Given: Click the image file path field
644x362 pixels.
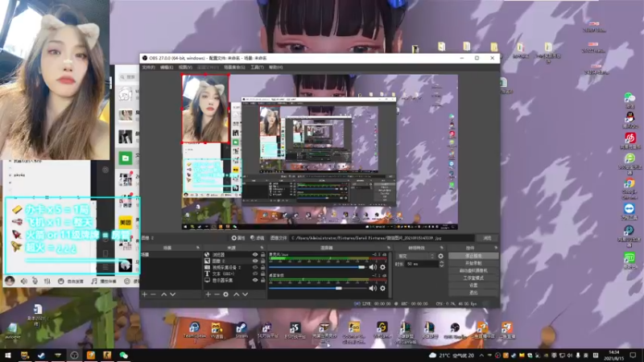Looking at the screenshot, I should pyautogui.click(x=382, y=238).
